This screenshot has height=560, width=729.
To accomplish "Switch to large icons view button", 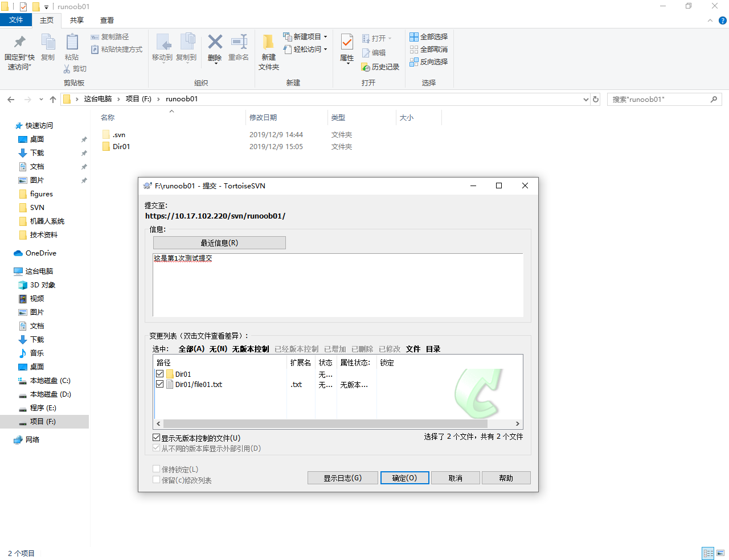I will 720,553.
